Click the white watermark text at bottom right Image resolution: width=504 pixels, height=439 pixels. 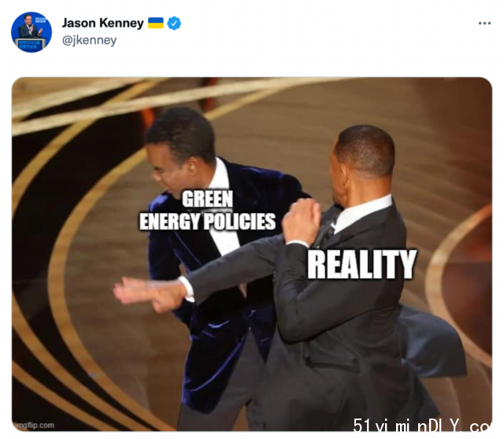422,425
